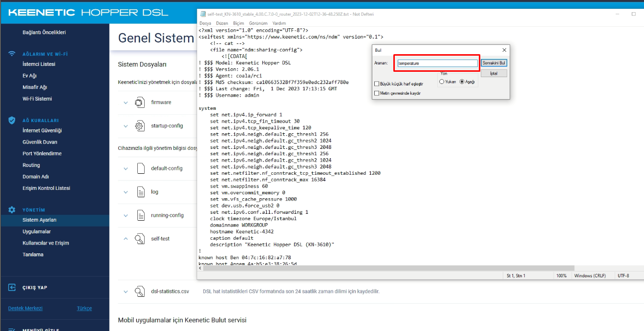644x331 pixels.
Task: Click the hostname Keenetic-4342 line
Action: (242, 231)
